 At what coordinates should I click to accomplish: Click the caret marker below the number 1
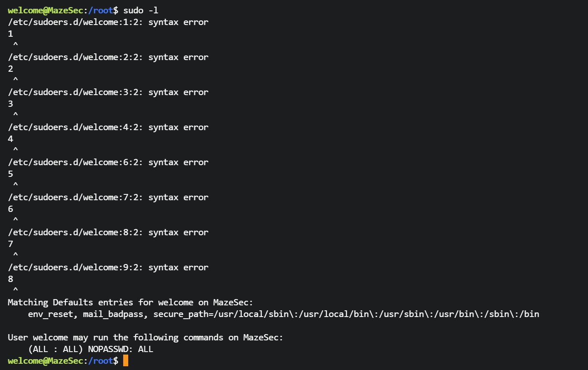(x=15, y=44)
